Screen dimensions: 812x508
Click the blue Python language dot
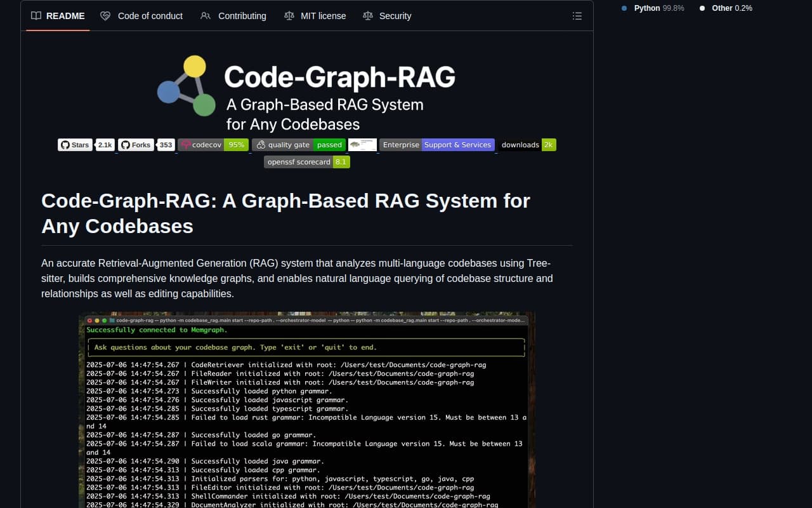[624, 9]
